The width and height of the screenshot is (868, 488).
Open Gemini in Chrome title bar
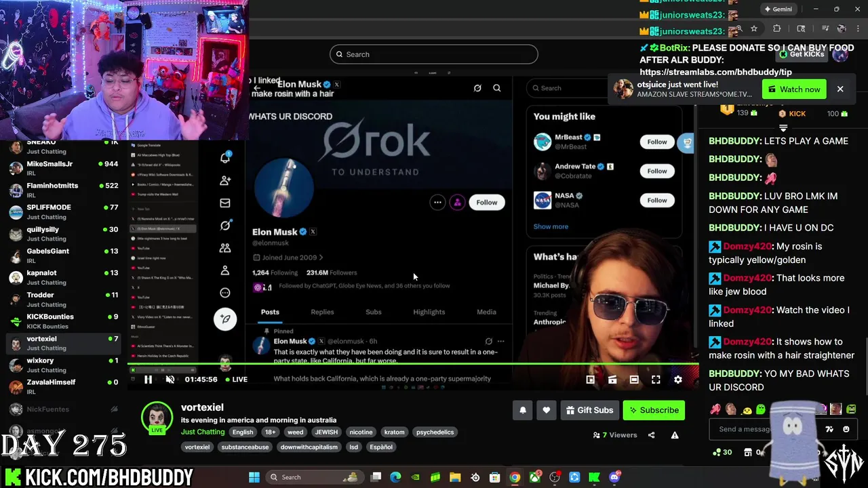pyautogui.click(x=778, y=9)
